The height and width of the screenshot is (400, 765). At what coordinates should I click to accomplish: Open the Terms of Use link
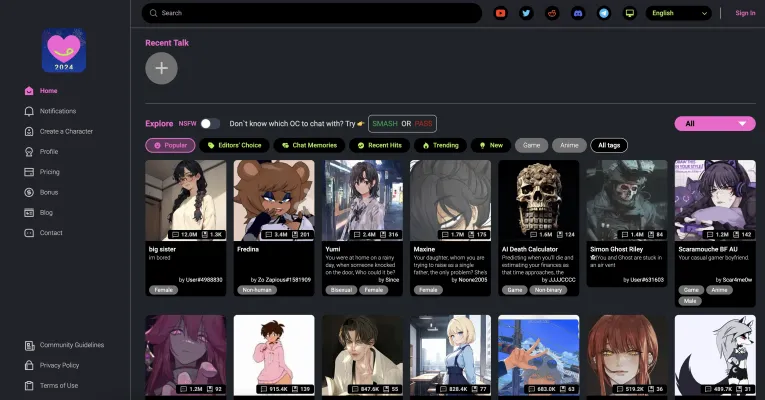coord(59,385)
